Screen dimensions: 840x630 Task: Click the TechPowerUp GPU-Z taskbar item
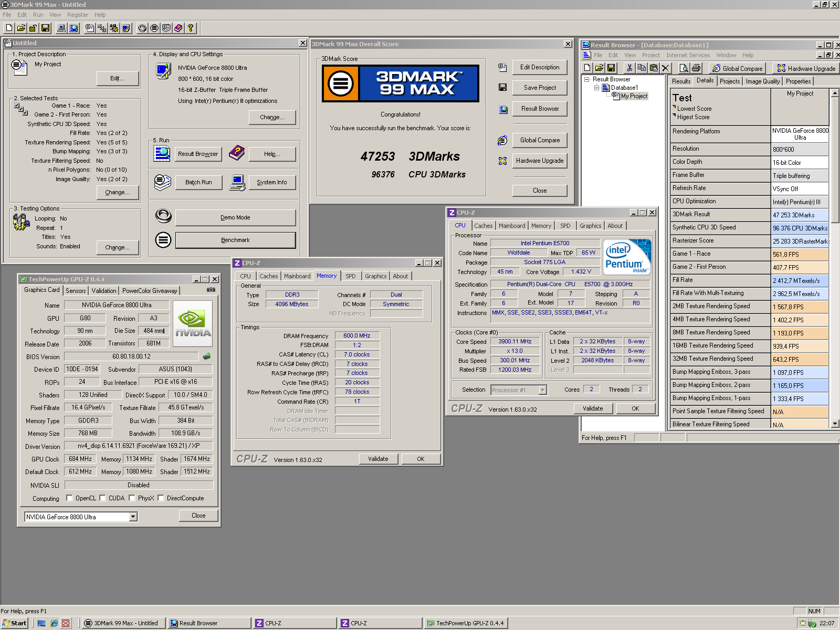466,623
